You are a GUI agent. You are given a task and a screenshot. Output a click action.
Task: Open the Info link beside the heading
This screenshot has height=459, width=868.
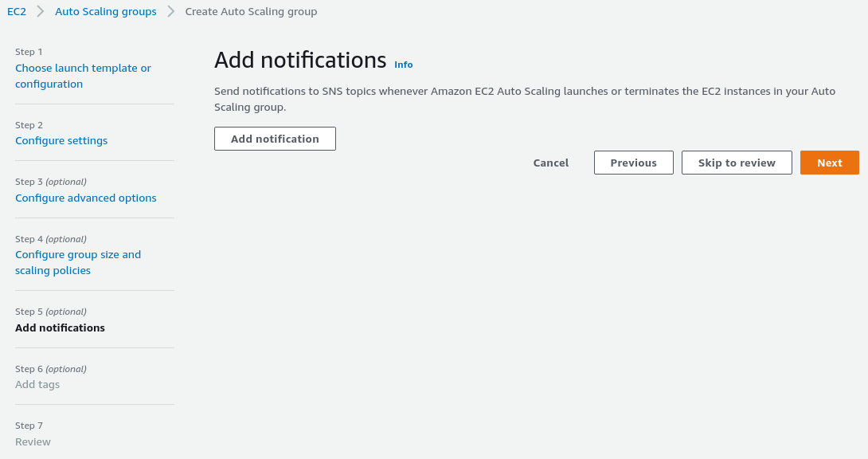[404, 65]
